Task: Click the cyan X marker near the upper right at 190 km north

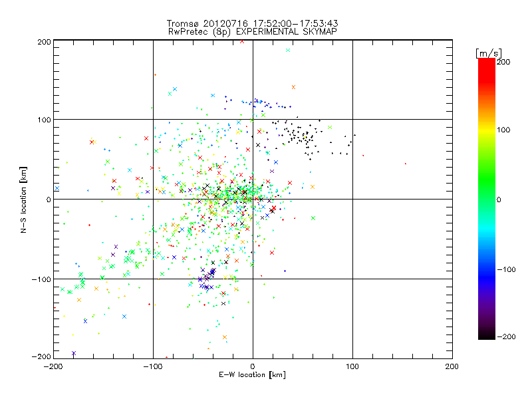Action: pos(288,51)
